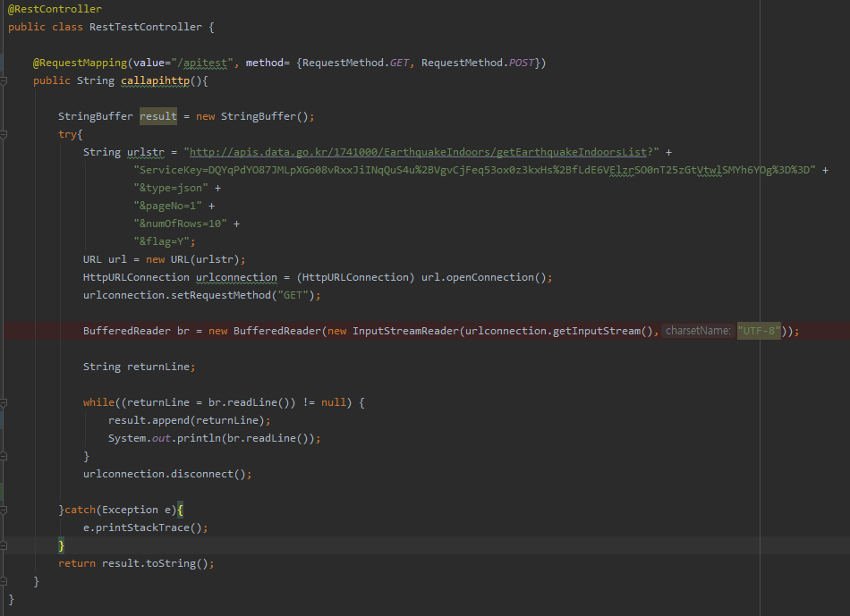
Task: Click the @RequestMapping annotation
Action: coord(81,63)
